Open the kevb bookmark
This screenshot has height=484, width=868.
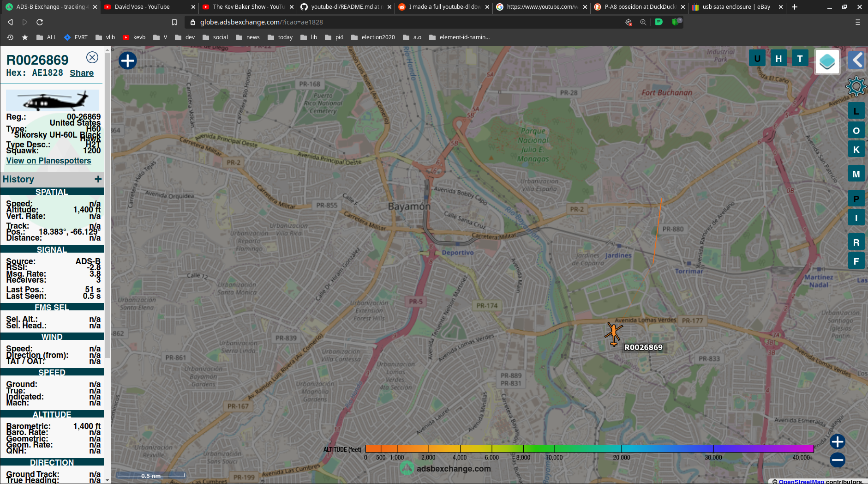coord(134,37)
